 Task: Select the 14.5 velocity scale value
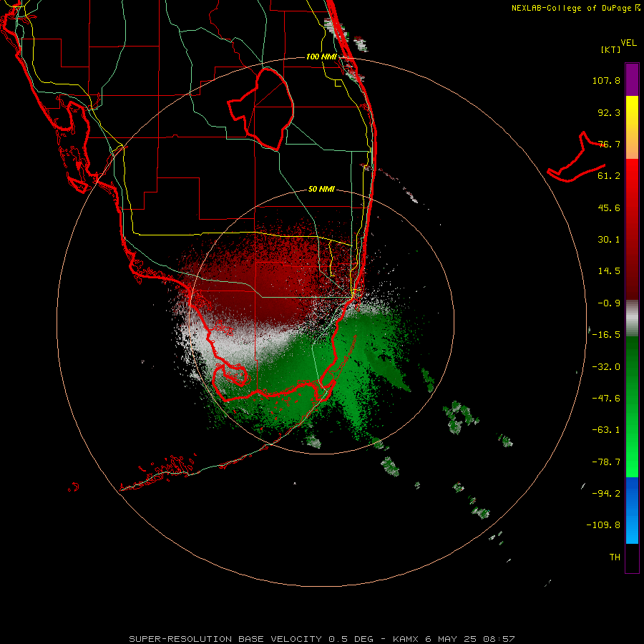click(x=609, y=271)
